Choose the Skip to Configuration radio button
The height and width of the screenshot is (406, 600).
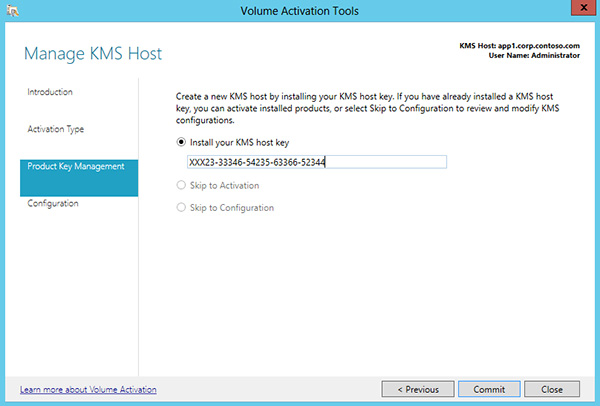(181, 208)
